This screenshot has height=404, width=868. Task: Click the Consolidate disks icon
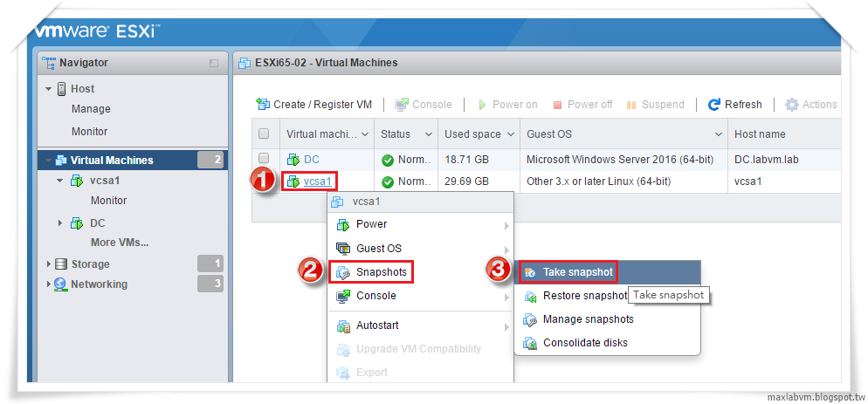531,343
